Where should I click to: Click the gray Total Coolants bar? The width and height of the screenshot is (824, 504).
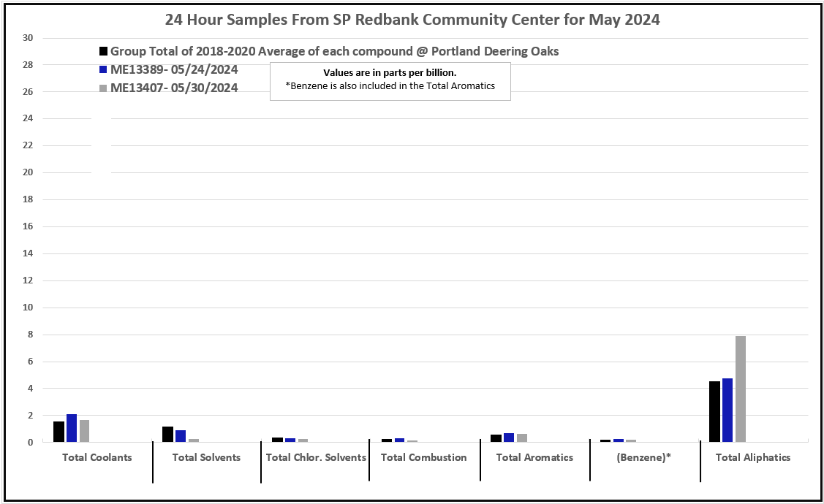pyautogui.click(x=85, y=432)
